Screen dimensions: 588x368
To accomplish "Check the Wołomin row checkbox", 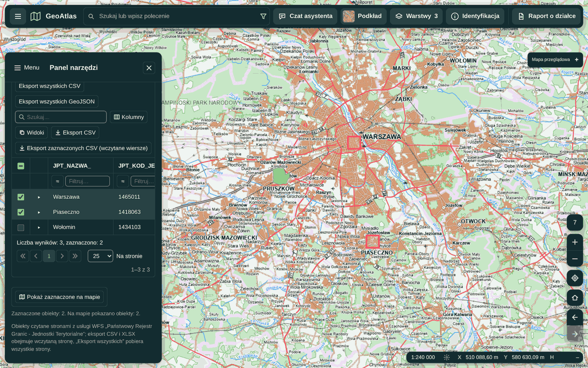I will (x=21, y=227).
